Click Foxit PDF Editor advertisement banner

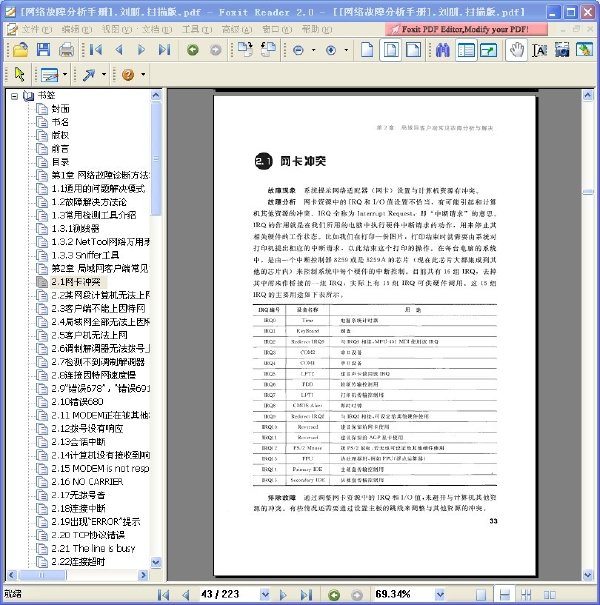[466, 29]
